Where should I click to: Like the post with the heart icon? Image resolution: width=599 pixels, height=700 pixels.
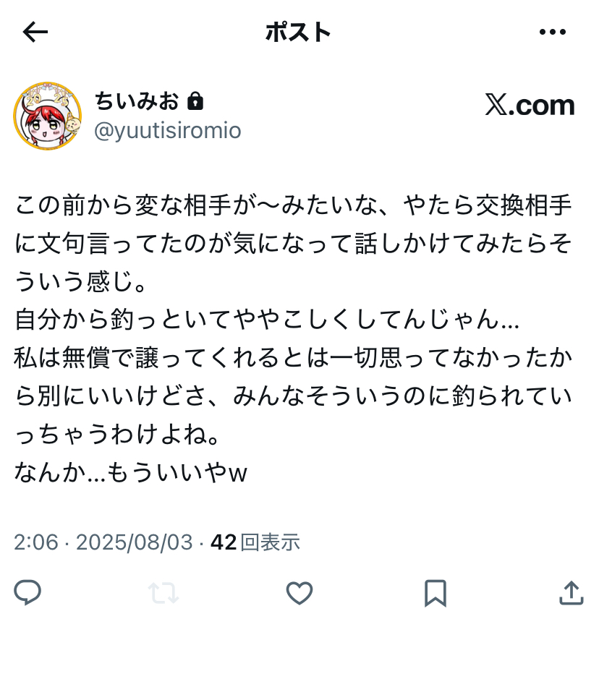click(x=299, y=593)
